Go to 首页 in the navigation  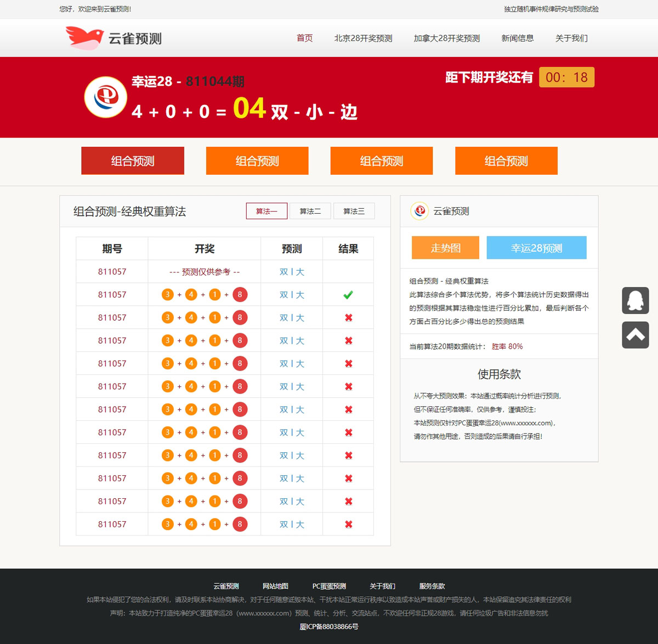(305, 38)
